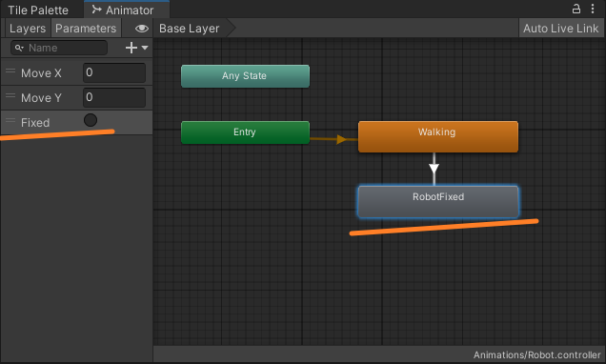Select the Walking to RobotFixed transition arrow

434,169
